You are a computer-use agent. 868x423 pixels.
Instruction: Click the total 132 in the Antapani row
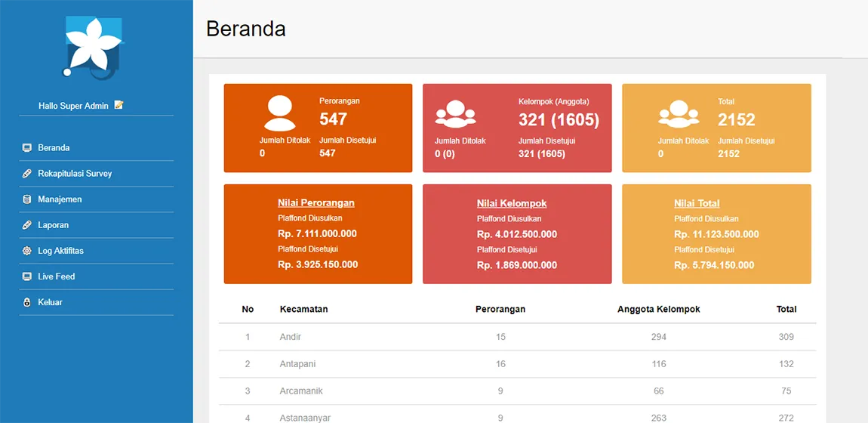(786, 364)
